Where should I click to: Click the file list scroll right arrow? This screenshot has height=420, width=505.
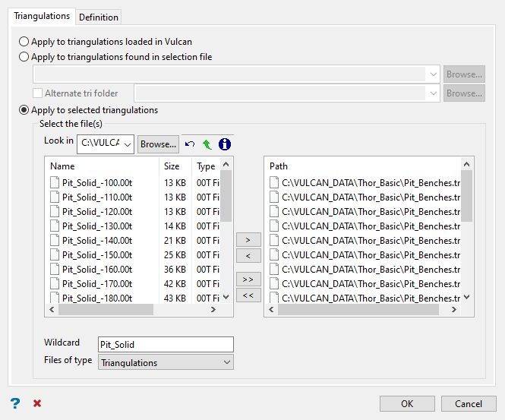(x=213, y=310)
